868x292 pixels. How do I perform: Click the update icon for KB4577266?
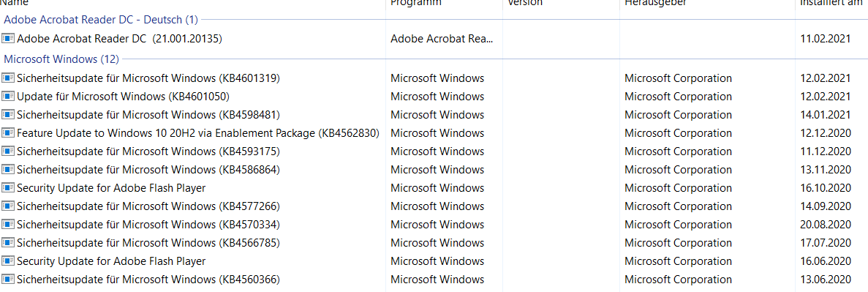[x=8, y=206]
